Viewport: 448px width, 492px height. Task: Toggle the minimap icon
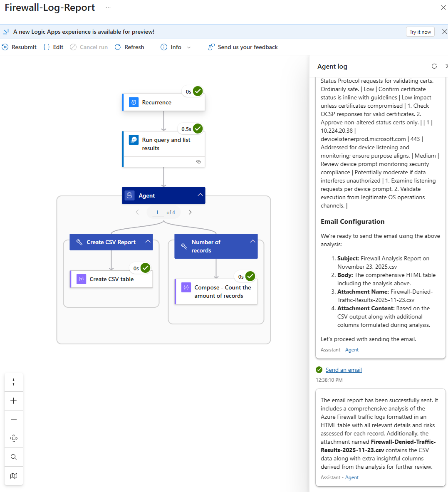tap(14, 476)
